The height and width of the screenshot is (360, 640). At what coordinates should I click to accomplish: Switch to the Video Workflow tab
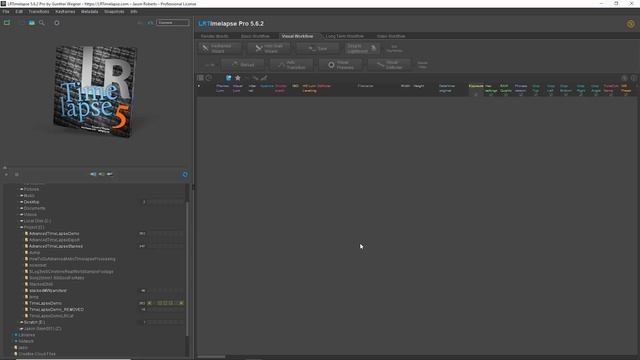click(391, 36)
